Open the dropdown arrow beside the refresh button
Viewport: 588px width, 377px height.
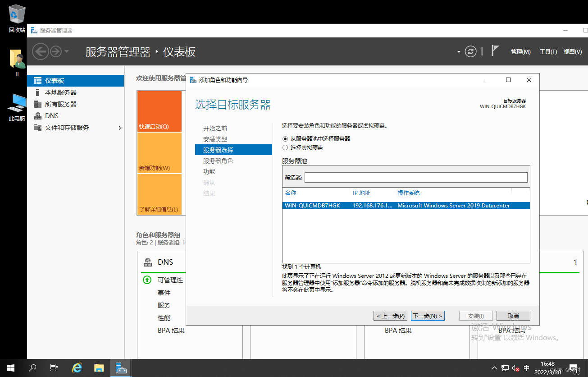(458, 51)
